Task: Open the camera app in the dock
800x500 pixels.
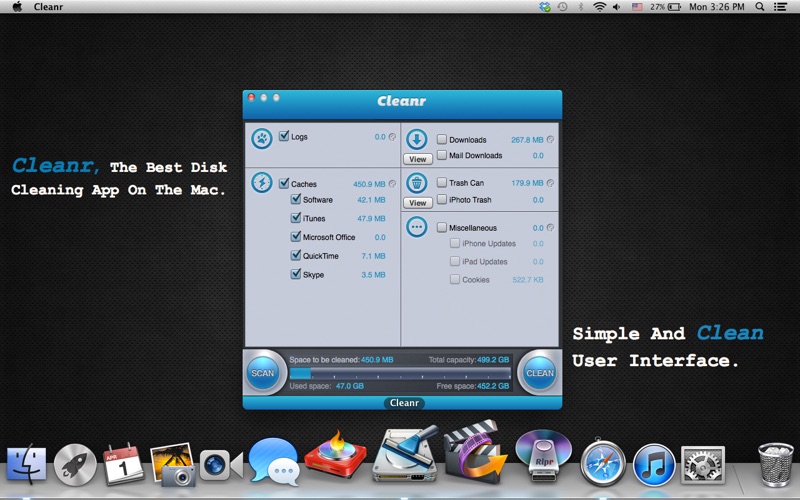Action: click(221, 465)
